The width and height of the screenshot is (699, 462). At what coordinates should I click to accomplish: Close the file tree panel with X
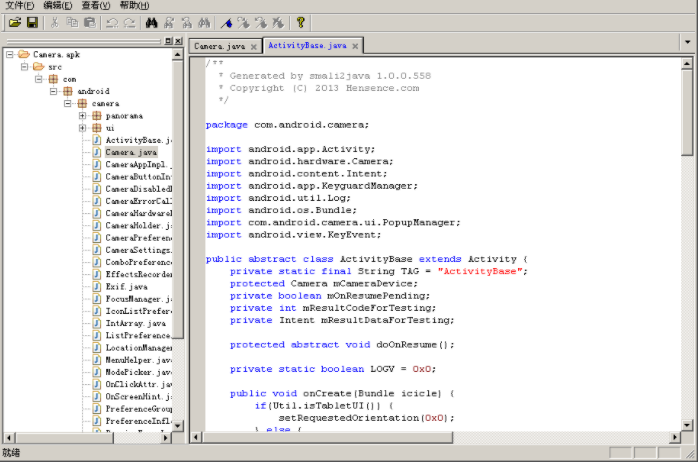[178, 41]
